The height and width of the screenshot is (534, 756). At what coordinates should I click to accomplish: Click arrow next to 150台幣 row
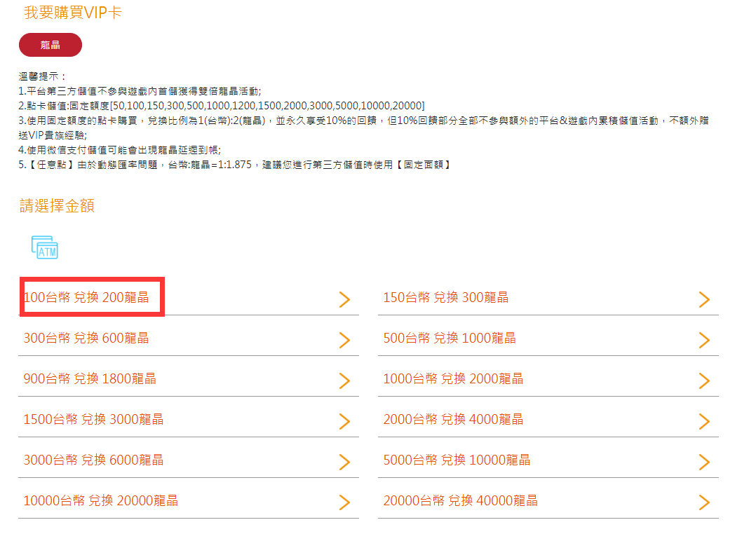(704, 299)
